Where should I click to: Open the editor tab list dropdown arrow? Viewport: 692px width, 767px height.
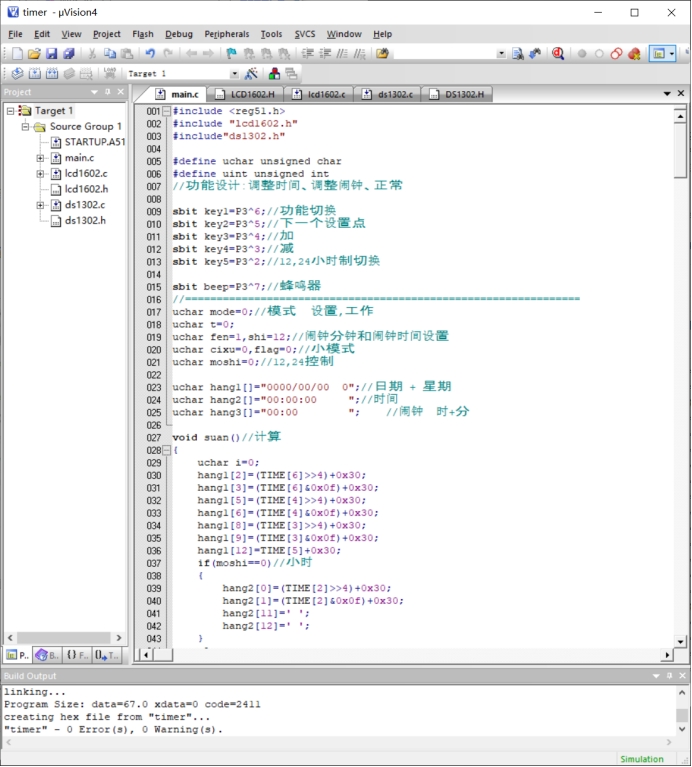[667, 93]
